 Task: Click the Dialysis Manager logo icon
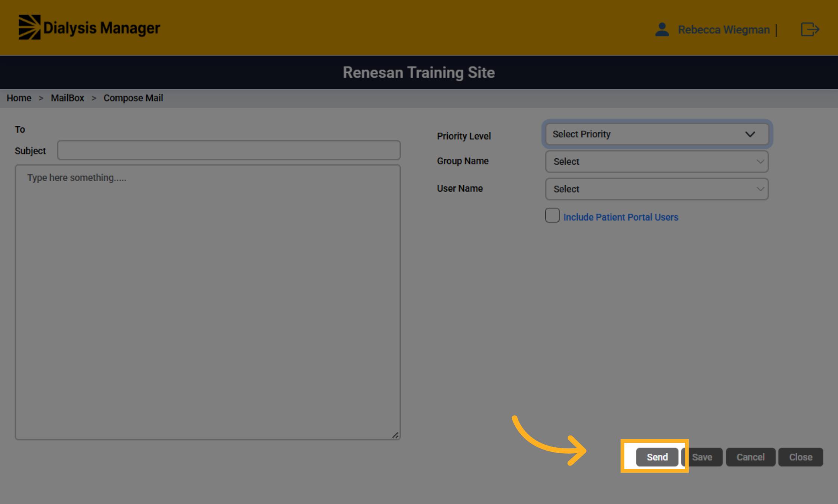pyautogui.click(x=30, y=27)
